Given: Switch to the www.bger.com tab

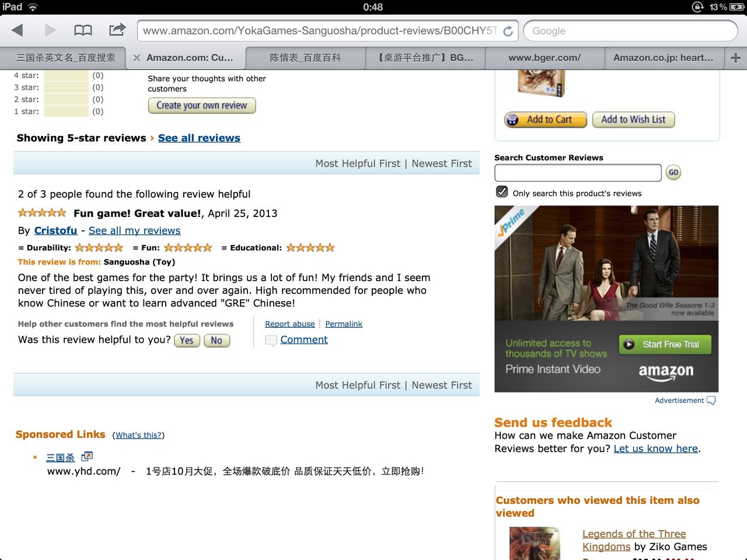Looking at the screenshot, I should point(544,58).
